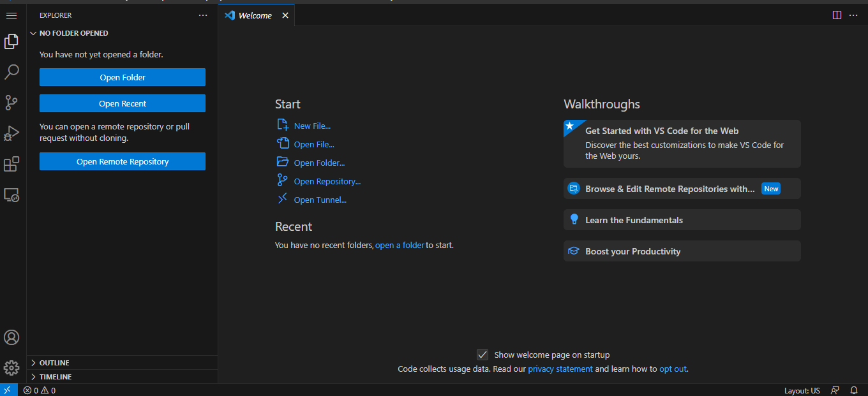
Task: Open Explorer Views and More Actions ellipsis
Action: tap(203, 15)
